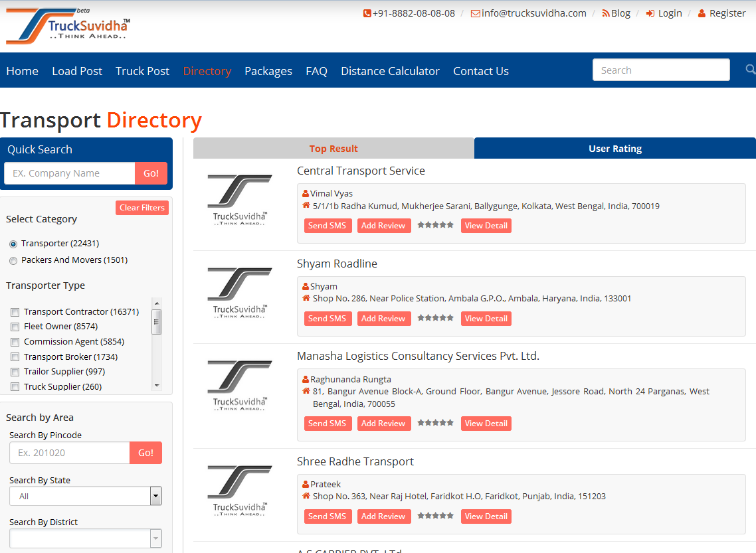Viewport: 756px width, 553px height.
Task: Click the RSS Blog icon
Action: [605, 13]
